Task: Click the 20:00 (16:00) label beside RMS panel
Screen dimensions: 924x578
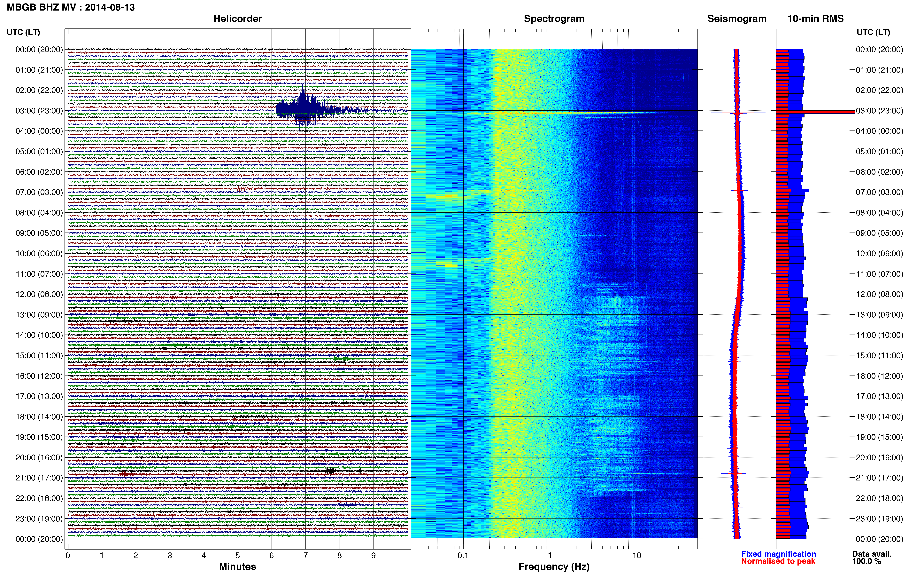Action: (x=879, y=458)
